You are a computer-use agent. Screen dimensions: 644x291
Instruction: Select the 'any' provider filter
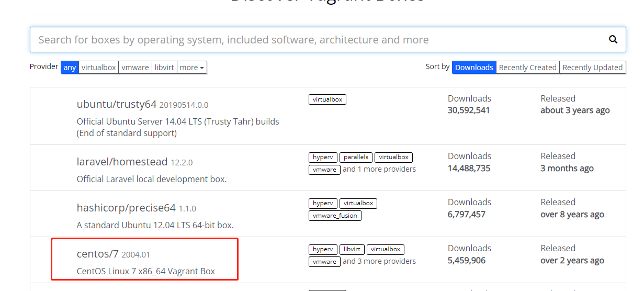pyautogui.click(x=70, y=68)
